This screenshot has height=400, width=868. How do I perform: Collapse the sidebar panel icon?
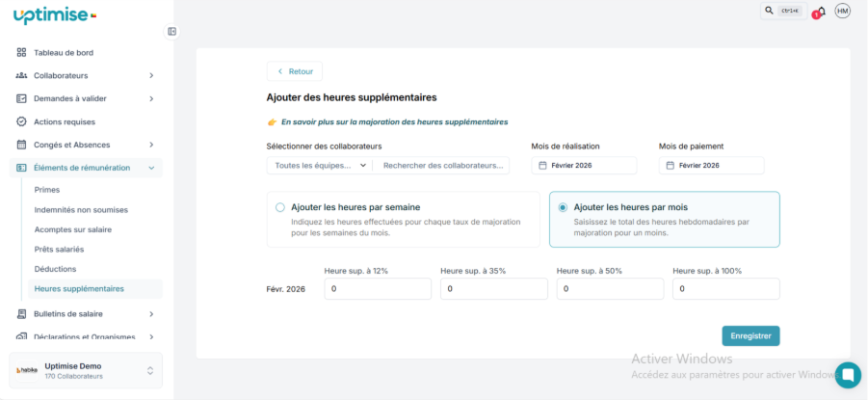[x=171, y=31]
